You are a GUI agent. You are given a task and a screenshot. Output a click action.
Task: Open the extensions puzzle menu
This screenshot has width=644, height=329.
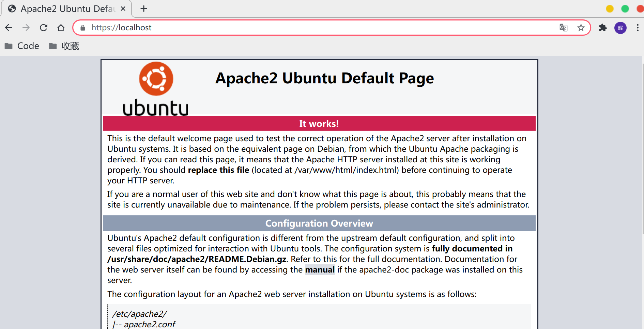pyautogui.click(x=603, y=28)
